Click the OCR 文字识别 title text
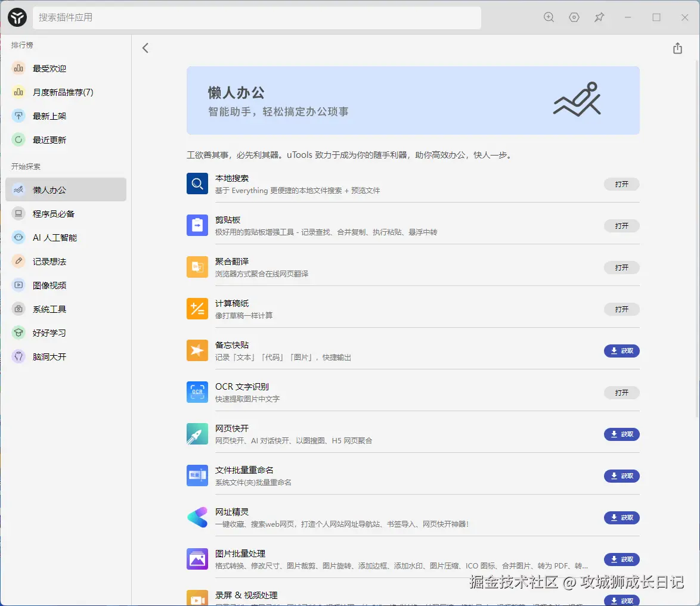This screenshot has height=606, width=700. pos(242,387)
